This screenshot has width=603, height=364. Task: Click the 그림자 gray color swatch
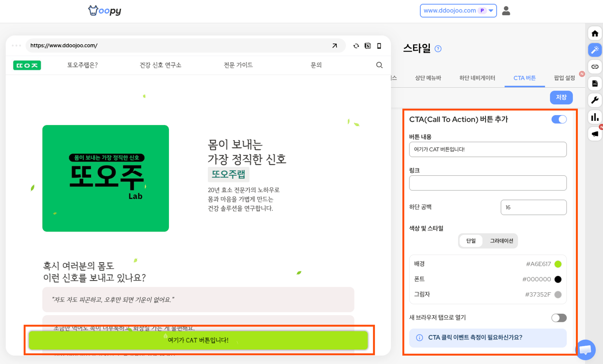(558, 294)
